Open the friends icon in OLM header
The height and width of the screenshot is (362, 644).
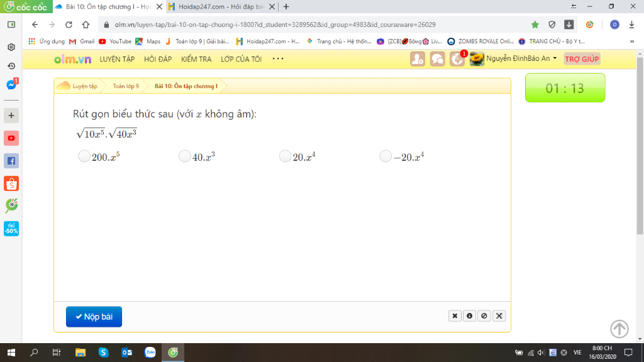point(418,59)
